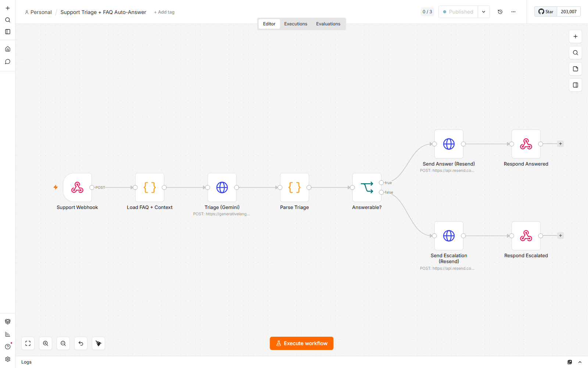Add node after Respond Answered

coord(560,144)
